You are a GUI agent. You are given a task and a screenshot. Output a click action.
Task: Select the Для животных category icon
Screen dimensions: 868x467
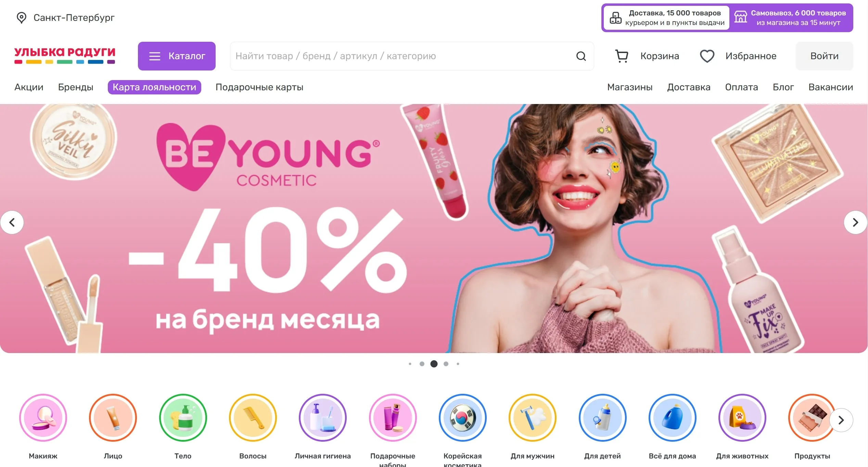tap(742, 417)
